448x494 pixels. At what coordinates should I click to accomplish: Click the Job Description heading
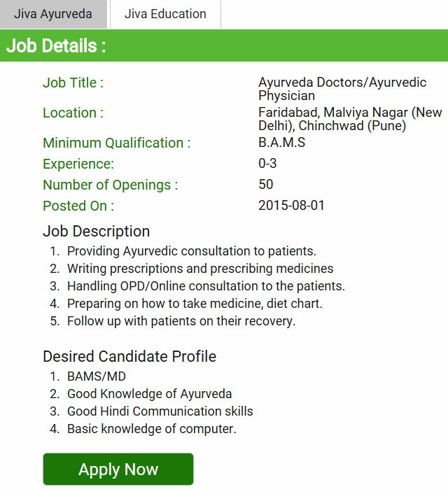(97, 231)
